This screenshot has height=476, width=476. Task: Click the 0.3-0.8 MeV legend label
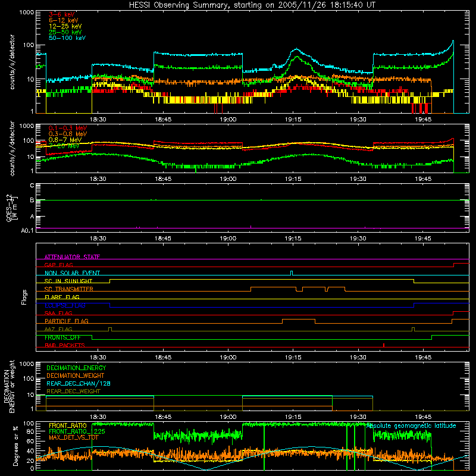click(68, 134)
